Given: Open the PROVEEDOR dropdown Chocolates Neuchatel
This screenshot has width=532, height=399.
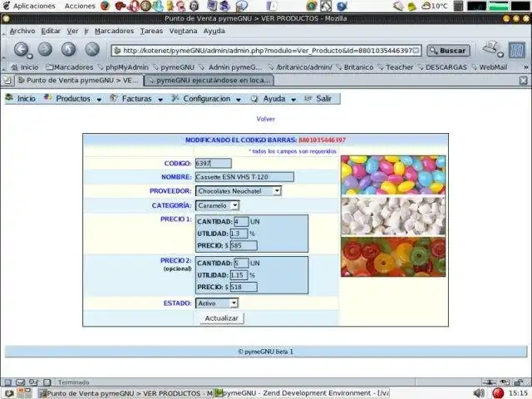Looking at the screenshot, I should coord(239,191).
